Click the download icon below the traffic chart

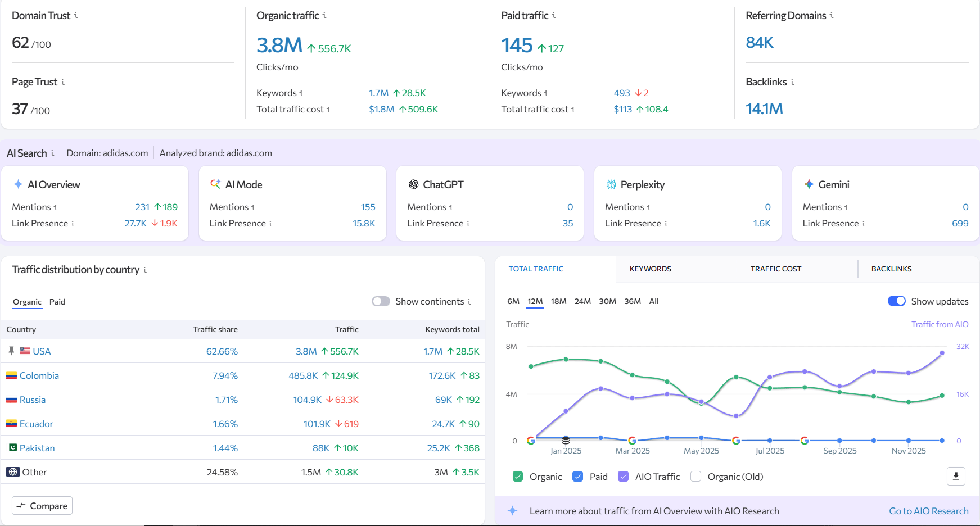tap(956, 476)
